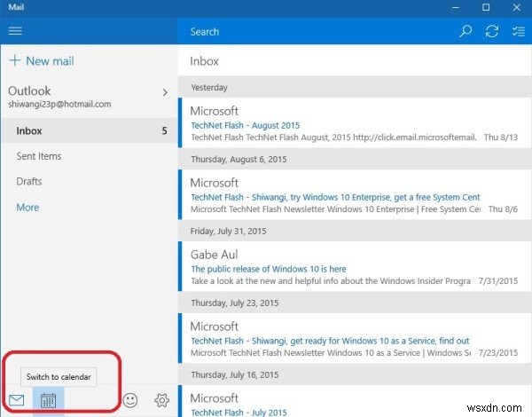The height and width of the screenshot is (417, 532).
Task: Show More folders
Action: point(27,207)
